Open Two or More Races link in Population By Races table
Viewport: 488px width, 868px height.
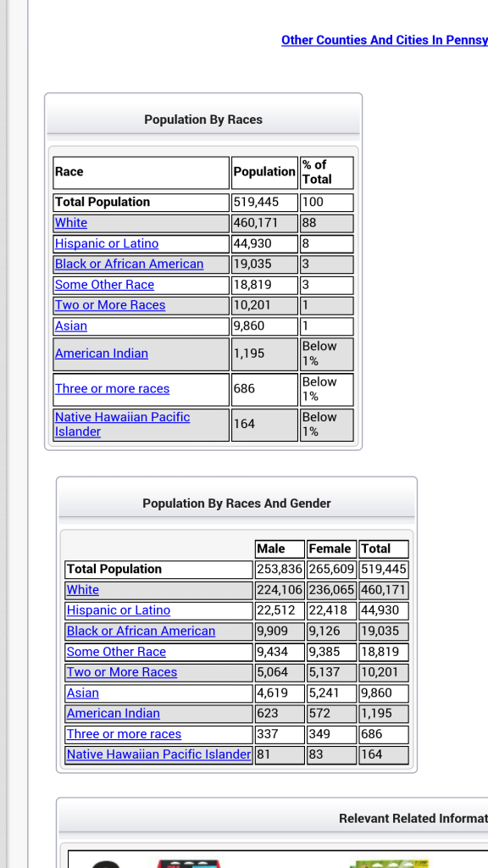click(x=110, y=305)
